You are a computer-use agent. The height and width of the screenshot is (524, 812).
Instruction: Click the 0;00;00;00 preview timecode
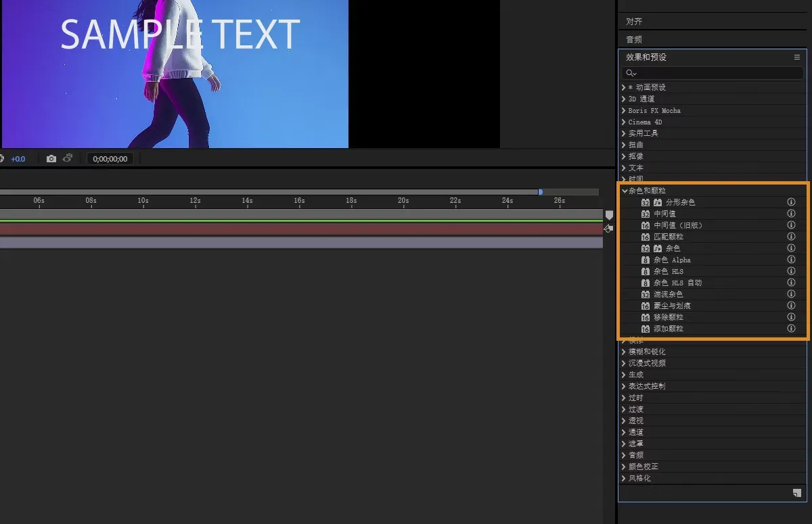pyautogui.click(x=110, y=159)
